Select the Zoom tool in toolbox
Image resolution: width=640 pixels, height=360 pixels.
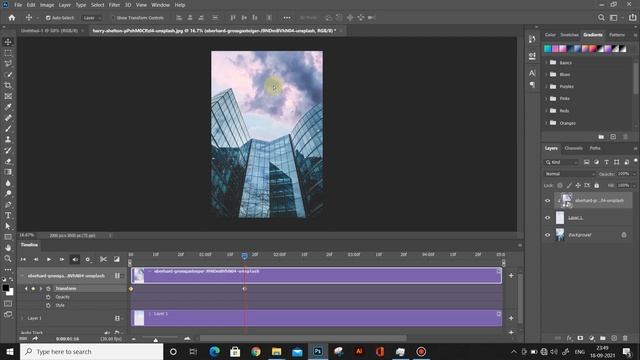8,258
